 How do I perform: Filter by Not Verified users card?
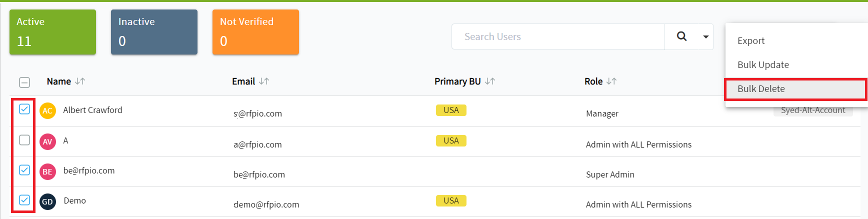pos(255,32)
